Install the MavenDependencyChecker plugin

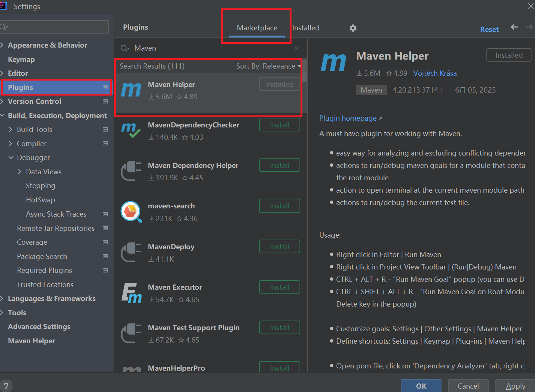tap(280, 125)
